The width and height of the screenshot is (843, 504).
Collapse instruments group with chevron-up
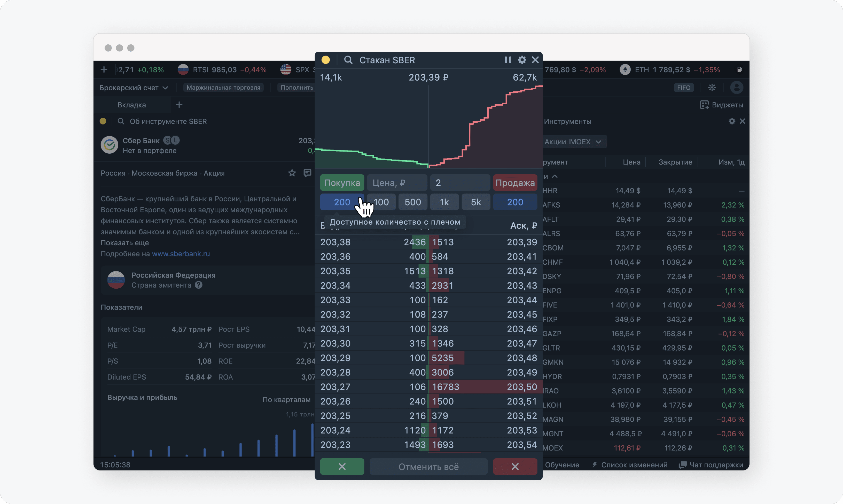[x=555, y=177]
